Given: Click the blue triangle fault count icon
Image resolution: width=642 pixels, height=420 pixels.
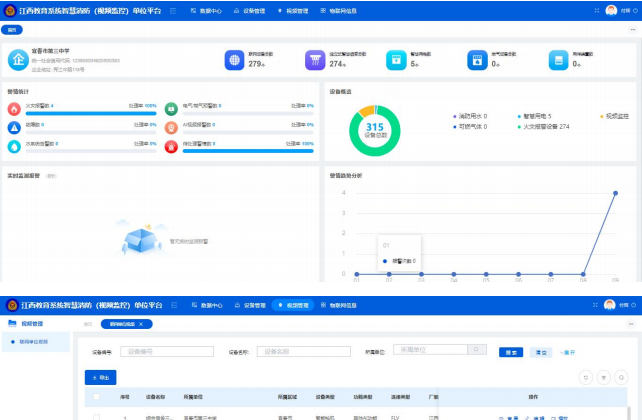Looking at the screenshot, I should [14, 128].
